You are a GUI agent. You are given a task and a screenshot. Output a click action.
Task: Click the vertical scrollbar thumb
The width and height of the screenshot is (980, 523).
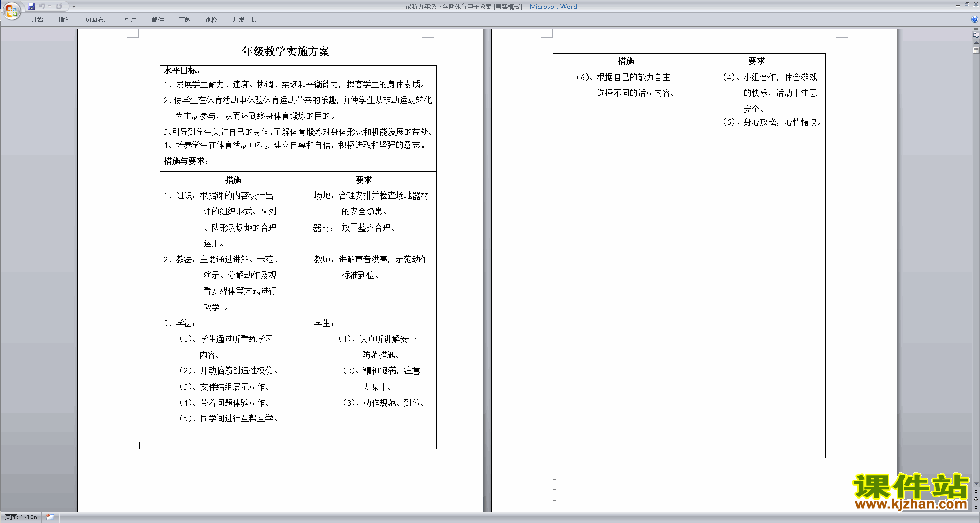point(976,50)
